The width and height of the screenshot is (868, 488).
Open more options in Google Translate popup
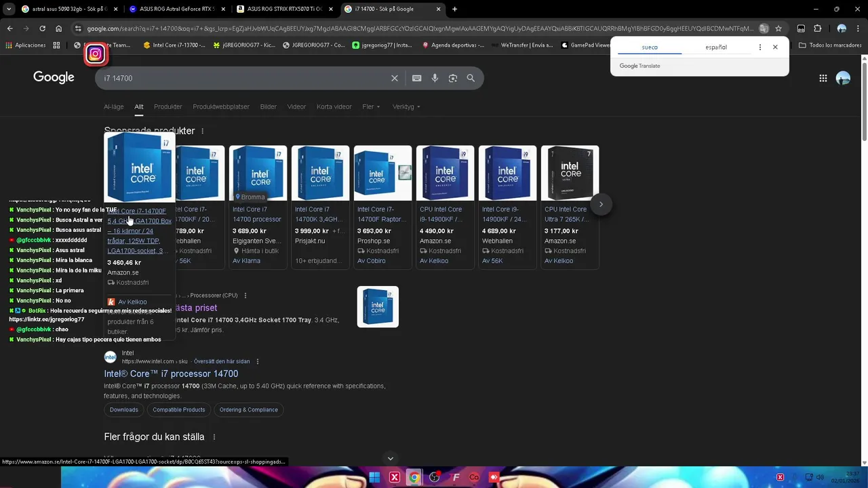(759, 47)
